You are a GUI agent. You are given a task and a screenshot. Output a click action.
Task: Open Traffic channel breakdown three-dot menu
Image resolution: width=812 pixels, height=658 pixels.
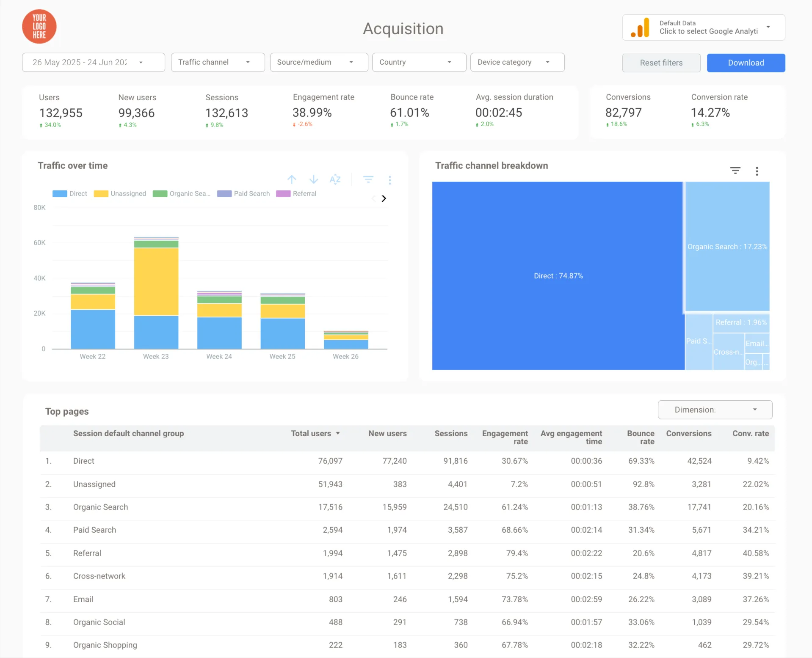[x=757, y=171]
